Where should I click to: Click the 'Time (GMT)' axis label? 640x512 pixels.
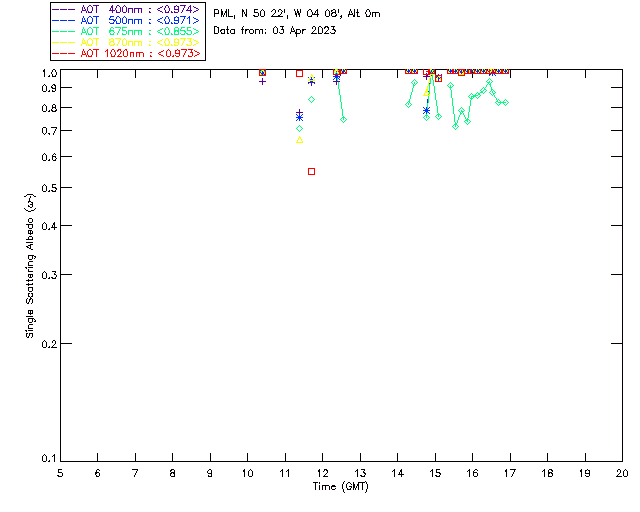tap(341, 487)
